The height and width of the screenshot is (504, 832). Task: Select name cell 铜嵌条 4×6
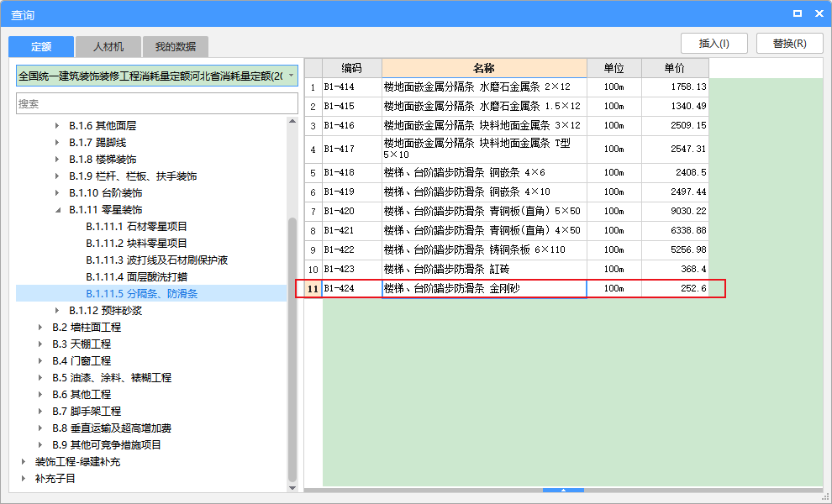pyautogui.click(x=484, y=172)
